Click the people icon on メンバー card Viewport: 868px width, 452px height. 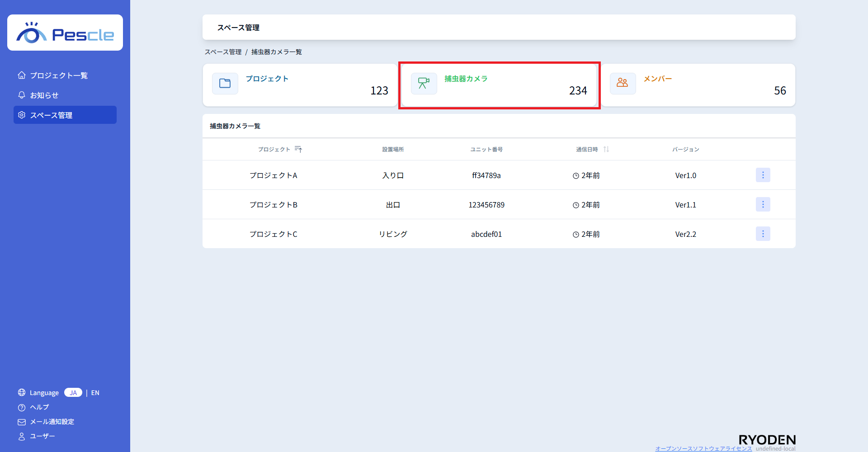point(623,84)
